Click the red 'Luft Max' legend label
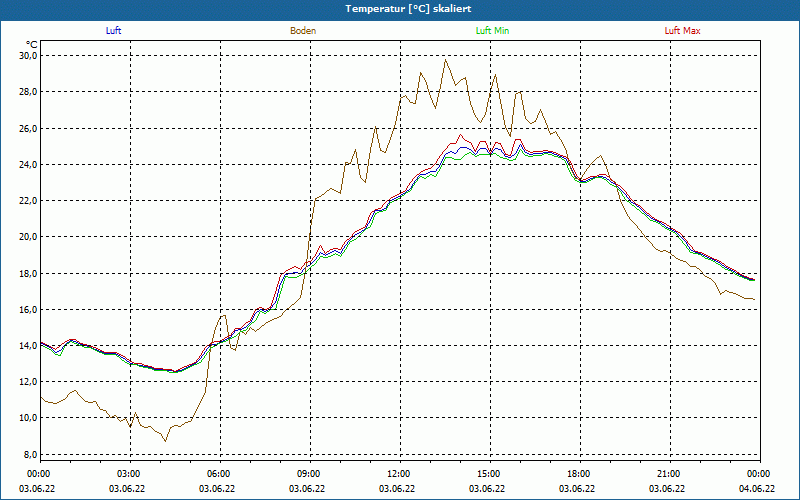Screen dimensions: 800x500 [x=682, y=31]
